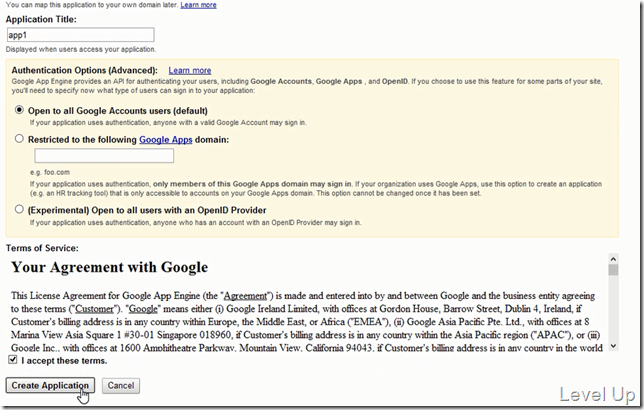Select Open to all Google Accounts users
Image resolution: width=644 pixels, height=410 pixels.
pos(19,110)
